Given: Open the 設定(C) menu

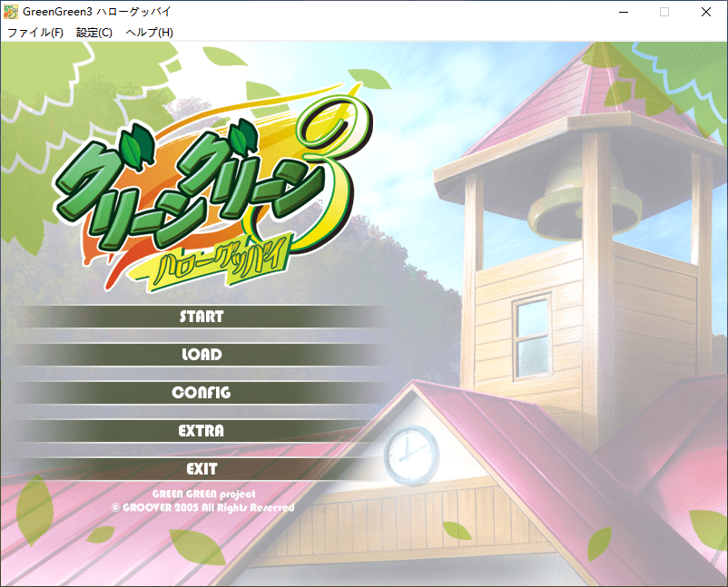Looking at the screenshot, I should coord(94,33).
